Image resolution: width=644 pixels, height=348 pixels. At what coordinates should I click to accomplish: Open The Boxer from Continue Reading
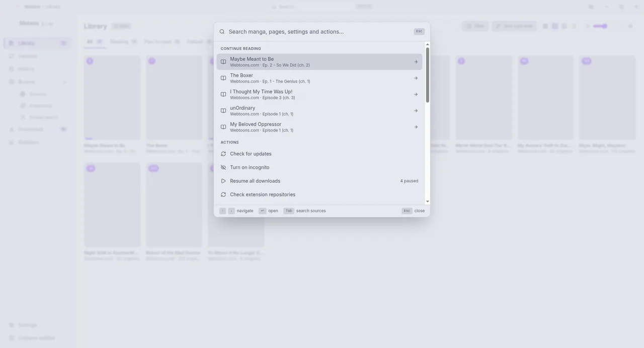pyautogui.click(x=319, y=78)
